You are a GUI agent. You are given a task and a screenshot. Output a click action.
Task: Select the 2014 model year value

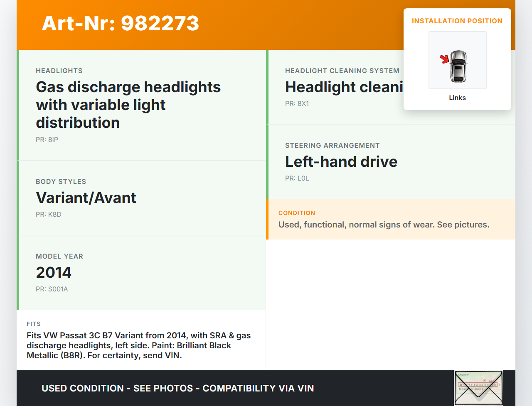pos(54,273)
